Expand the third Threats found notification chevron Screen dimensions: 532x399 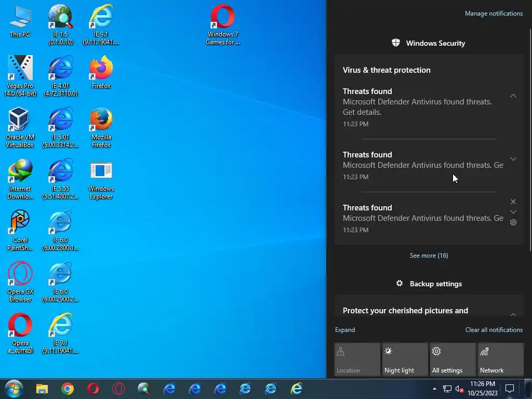513,212
